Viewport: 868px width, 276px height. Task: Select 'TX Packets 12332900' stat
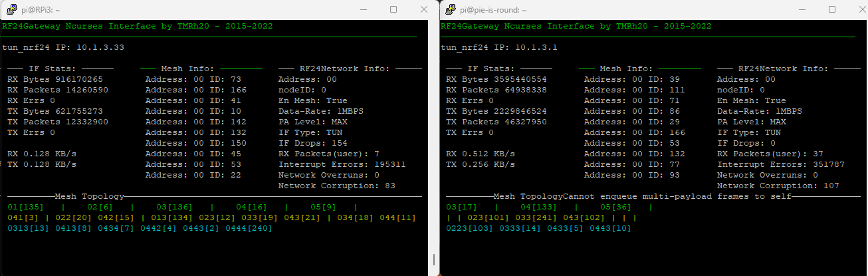tap(58, 122)
